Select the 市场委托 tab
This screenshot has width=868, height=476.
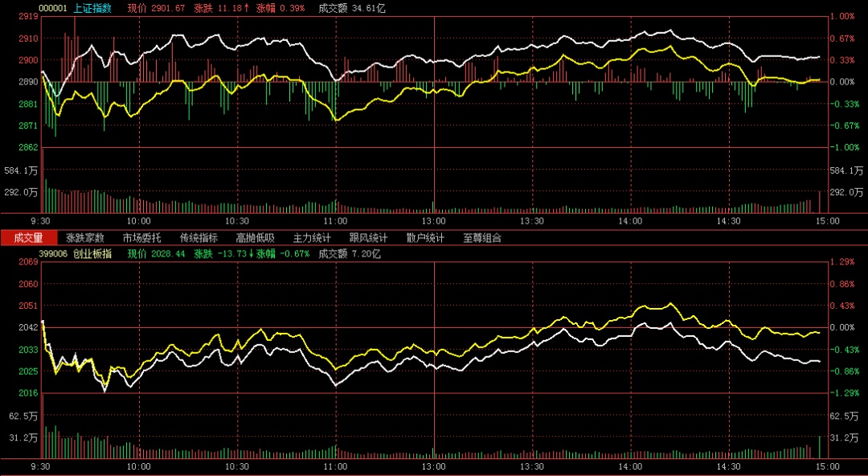pos(141,238)
